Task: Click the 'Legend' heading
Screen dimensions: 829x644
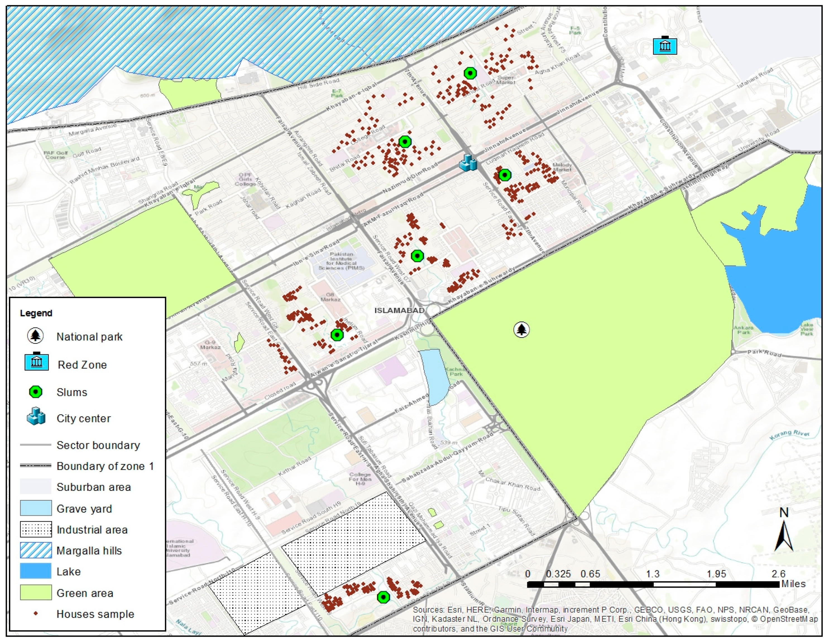Action: click(x=36, y=313)
